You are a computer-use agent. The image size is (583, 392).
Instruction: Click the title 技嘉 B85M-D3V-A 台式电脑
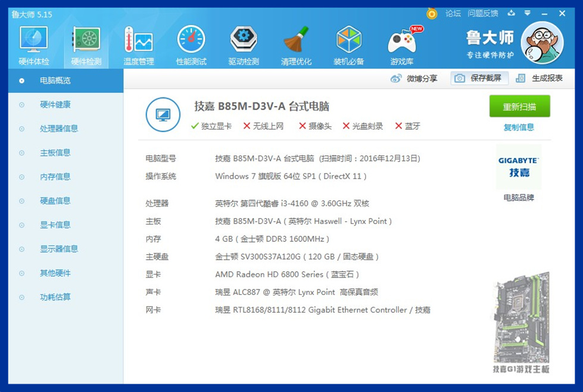point(262,107)
